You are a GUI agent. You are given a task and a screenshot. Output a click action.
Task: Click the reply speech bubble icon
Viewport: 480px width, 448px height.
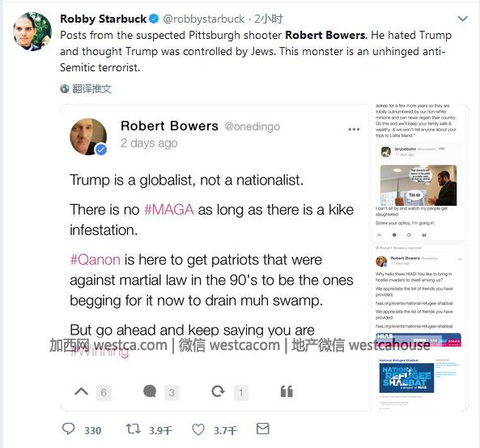pyautogui.click(x=68, y=429)
